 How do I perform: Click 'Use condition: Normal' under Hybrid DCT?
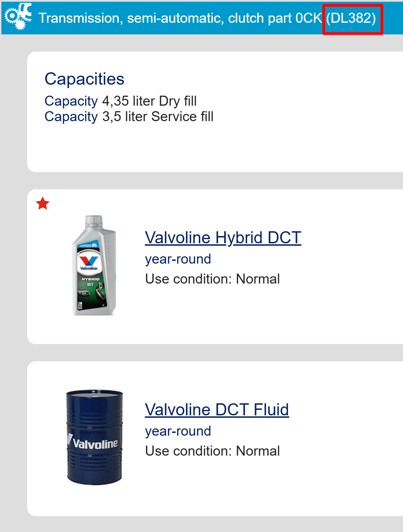click(x=213, y=279)
